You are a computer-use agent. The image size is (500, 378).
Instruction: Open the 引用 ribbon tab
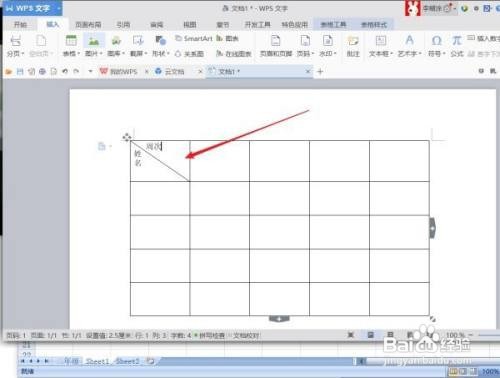(x=123, y=25)
